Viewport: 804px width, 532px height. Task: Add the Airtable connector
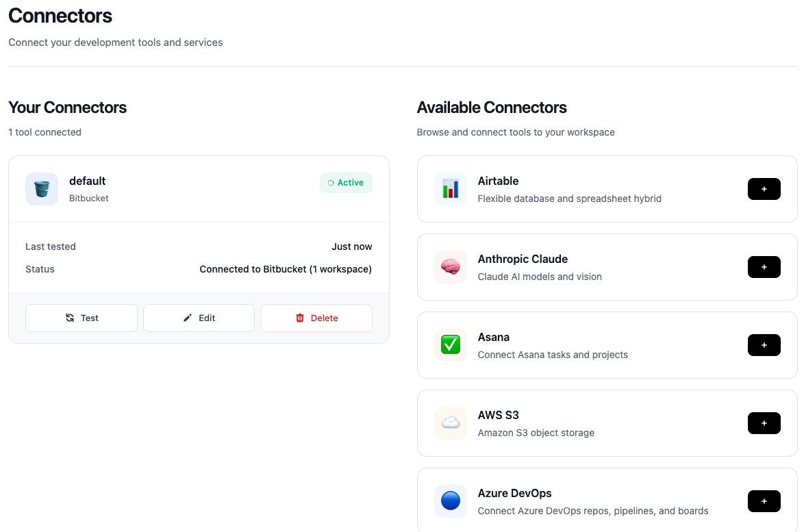click(764, 188)
